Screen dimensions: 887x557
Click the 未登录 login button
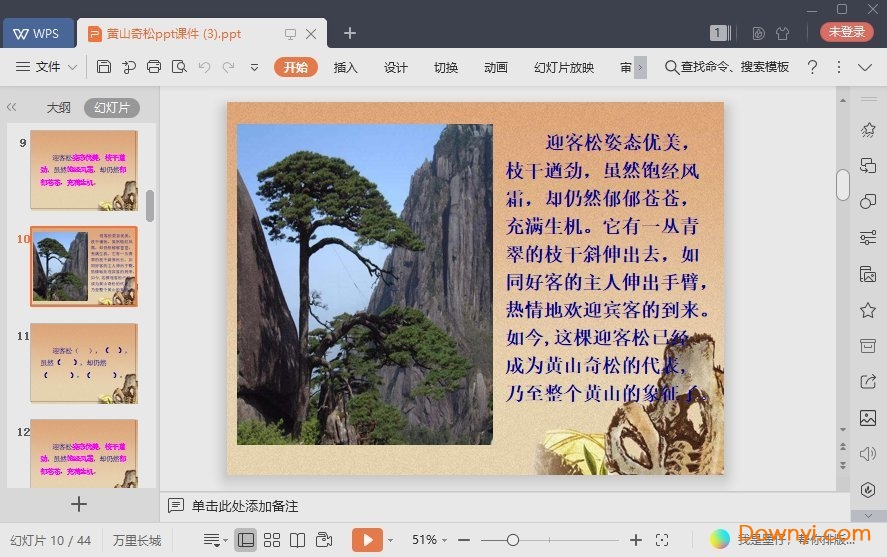(x=846, y=32)
